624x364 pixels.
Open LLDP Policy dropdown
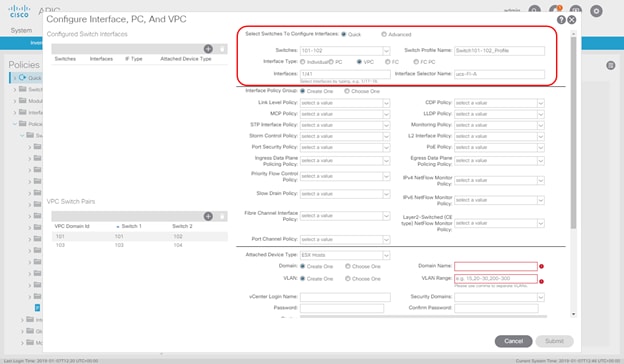tap(540, 114)
